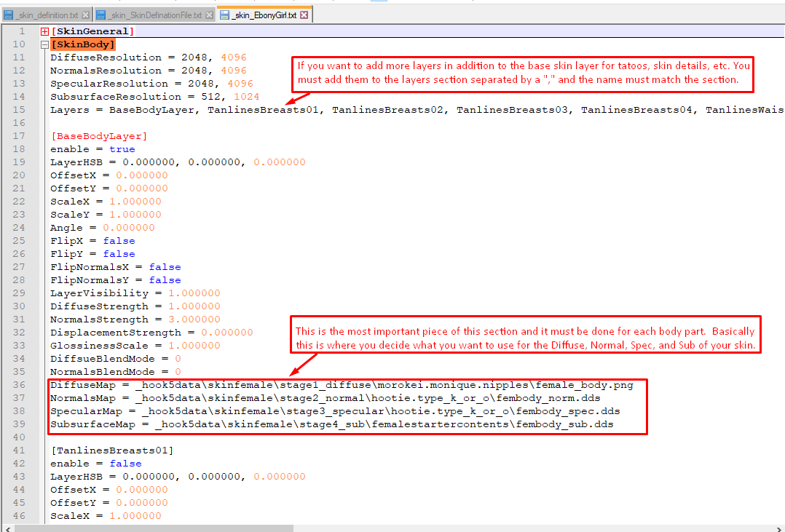This screenshot has height=532, width=785.
Task: Click the line 'DisplacementStrength = 0.000000'
Action: click(151, 333)
